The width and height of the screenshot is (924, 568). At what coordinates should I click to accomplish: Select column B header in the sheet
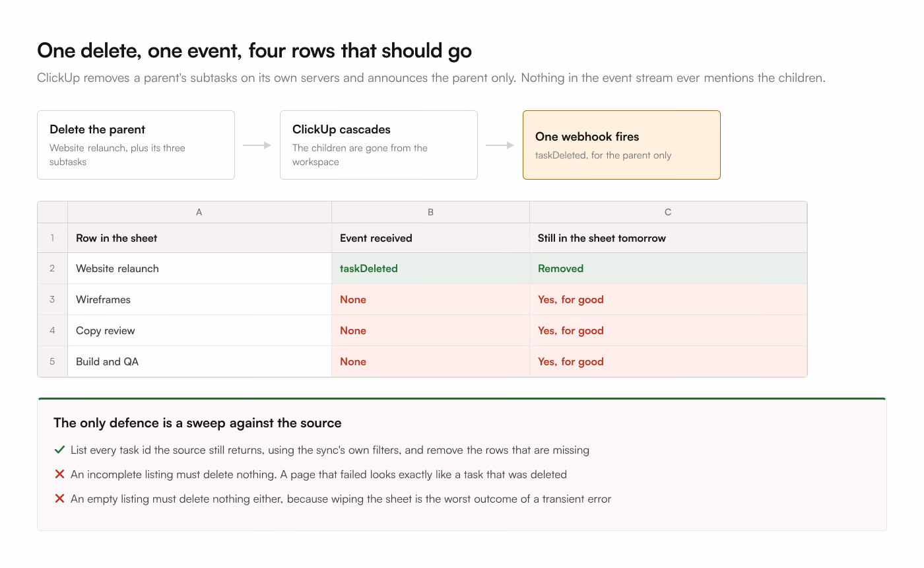(x=430, y=212)
